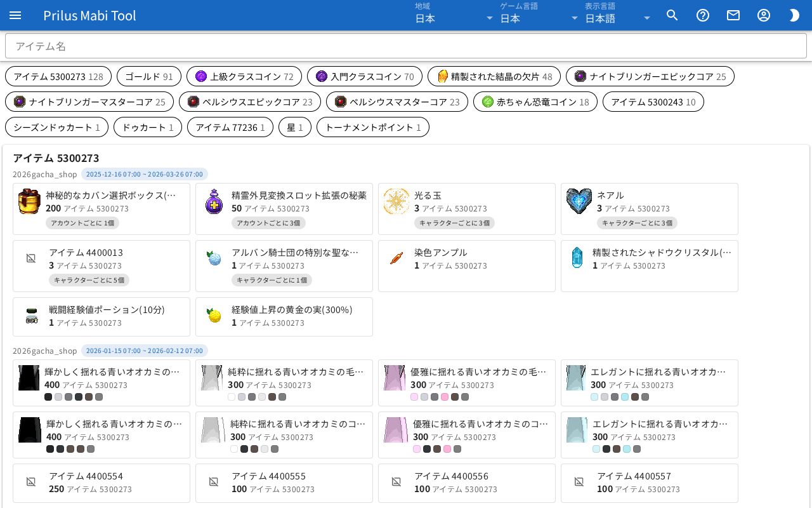The width and height of the screenshot is (812, 508).
Task: Click the 赤ちゃん恐竜コイン chip icon
Action: click(488, 102)
